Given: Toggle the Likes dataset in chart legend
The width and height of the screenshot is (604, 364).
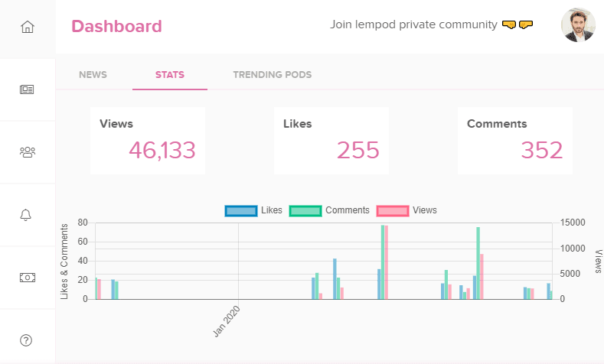Looking at the screenshot, I should (253, 210).
